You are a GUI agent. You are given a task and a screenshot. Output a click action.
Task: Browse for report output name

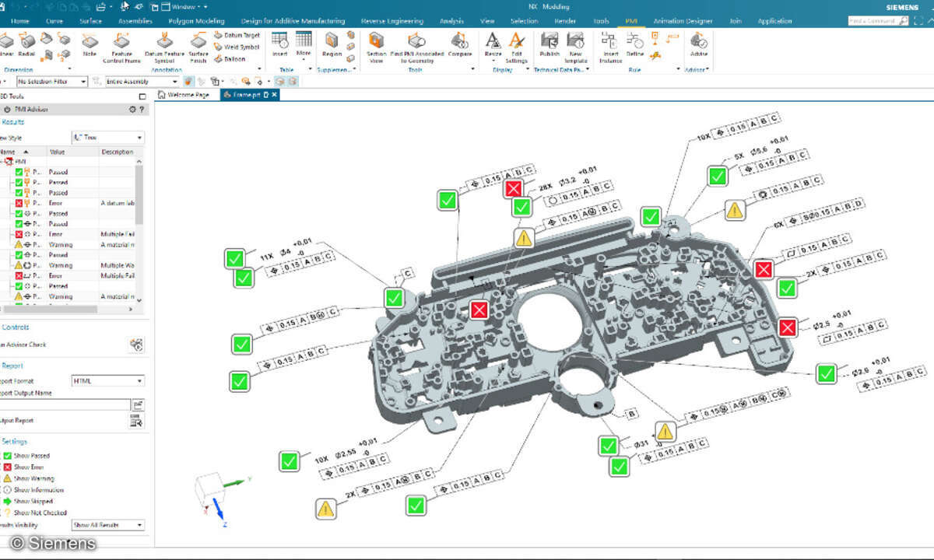coord(138,404)
